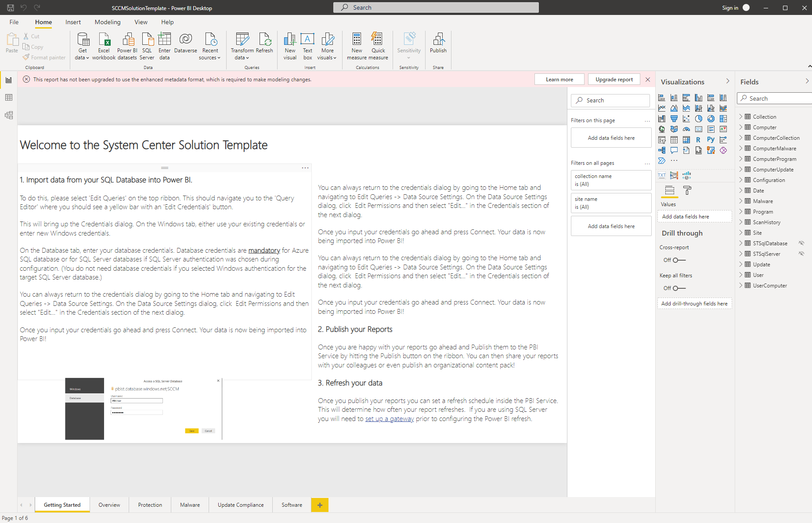Publish the report
This screenshot has width=812, height=523.
point(438,43)
